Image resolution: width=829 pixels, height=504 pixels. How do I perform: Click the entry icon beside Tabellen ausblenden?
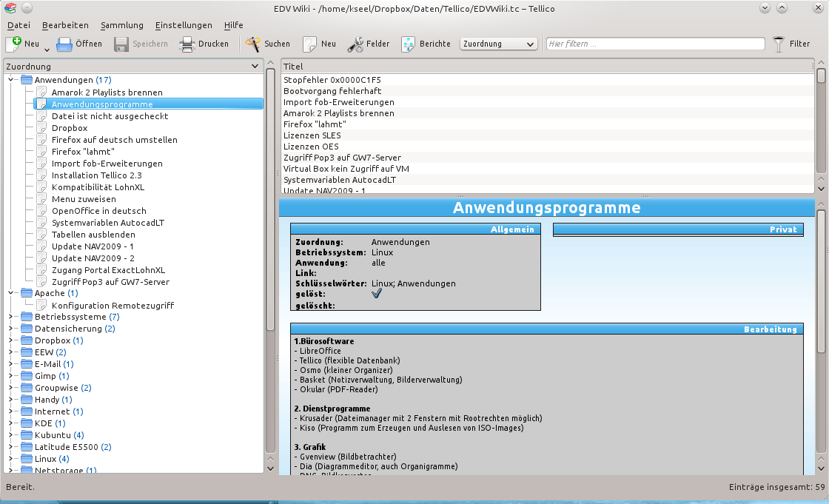click(x=42, y=235)
